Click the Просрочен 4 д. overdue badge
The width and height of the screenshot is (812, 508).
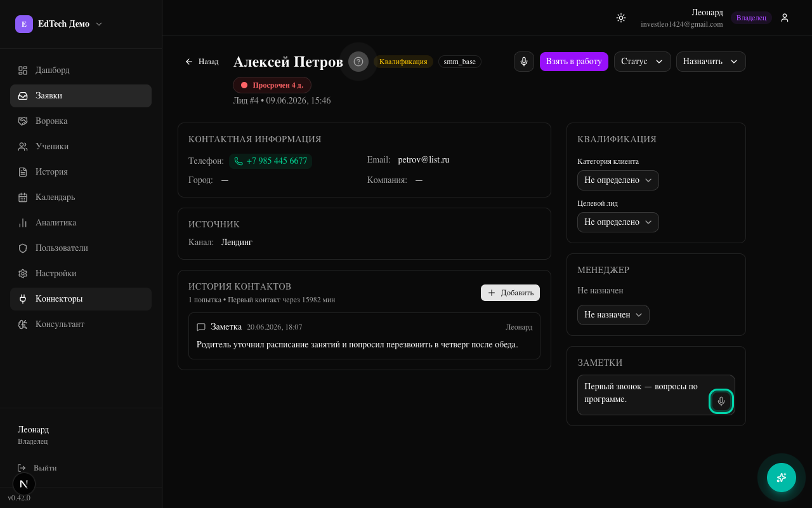click(x=272, y=85)
